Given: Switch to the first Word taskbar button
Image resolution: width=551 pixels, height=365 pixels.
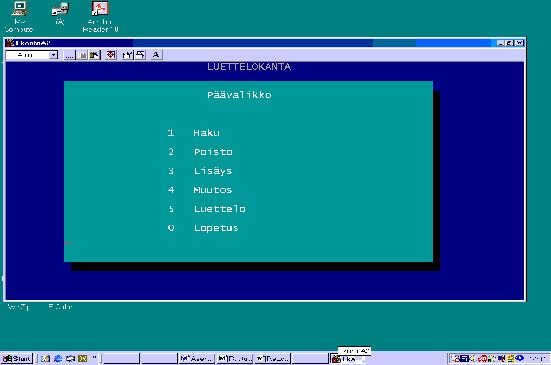Looking at the screenshot, I should coord(196,358).
